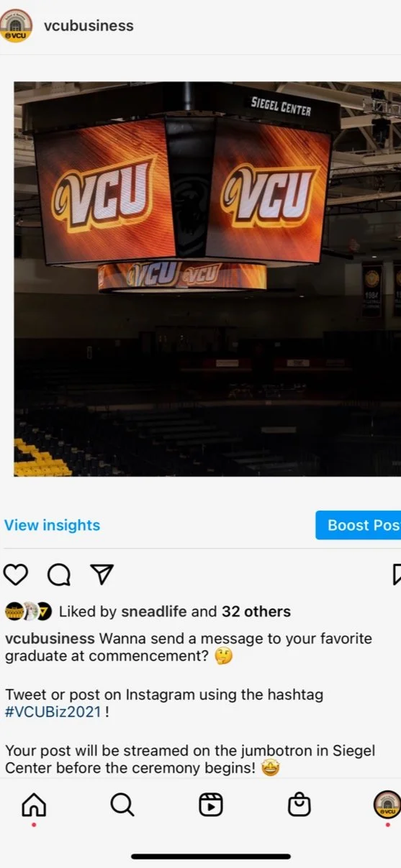This screenshot has height=868, width=401.
Task: Share post with the paper plane icon
Action: click(102, 574)
